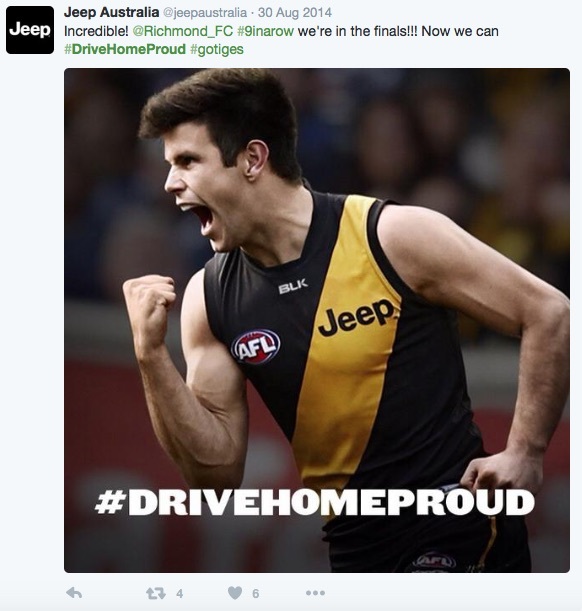Click the Jeep logo on the jersey
Image resolution: width=582 pixels, height=611 pixels.
(x=356, y=317)
